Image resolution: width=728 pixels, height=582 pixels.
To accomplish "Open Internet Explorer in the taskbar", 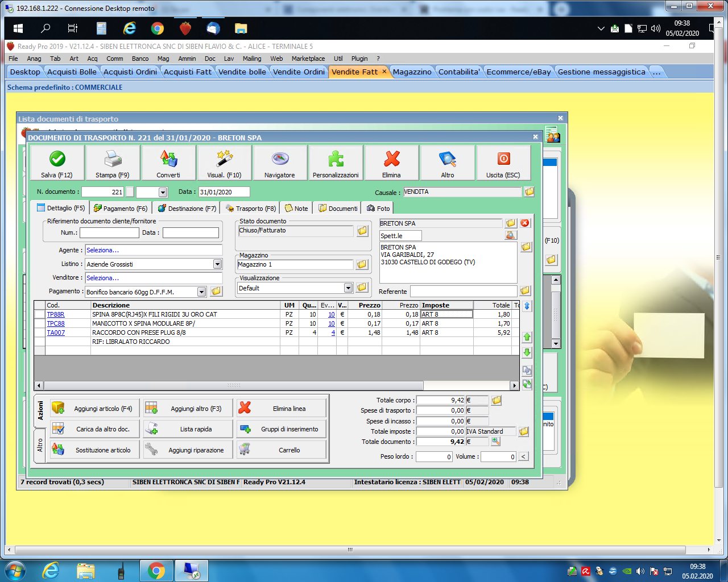I will click(x=51, y=571).
